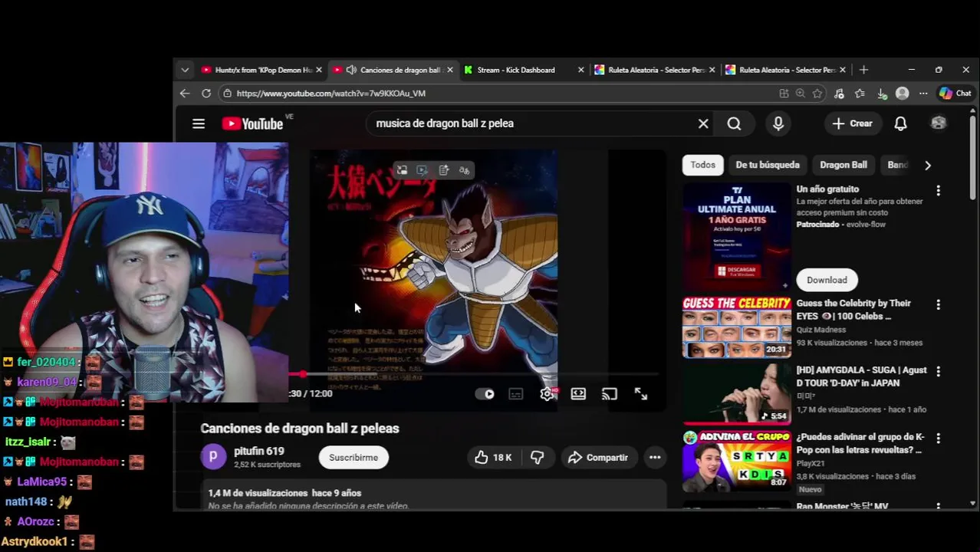Viewport: 980px width, 552px height.
Task: Click the Suscribirme button
Action: pyautogui.click(x=354, y=458)
